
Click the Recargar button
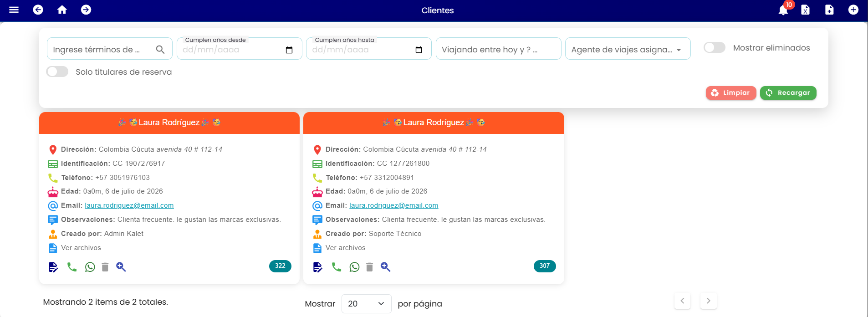point(788,93)
